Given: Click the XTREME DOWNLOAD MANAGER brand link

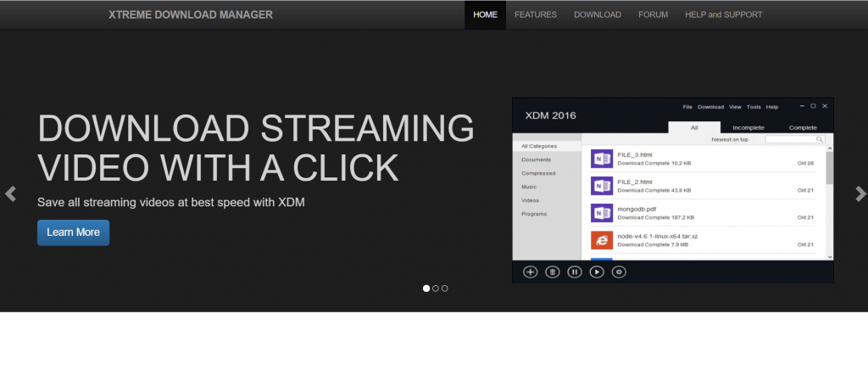Looking at the screenshot, I should 191,15.
